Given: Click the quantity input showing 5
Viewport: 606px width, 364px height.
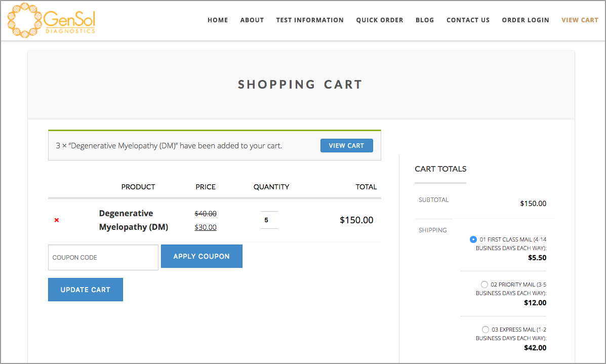Looking at the screenshot, I should tap(269, 220).
